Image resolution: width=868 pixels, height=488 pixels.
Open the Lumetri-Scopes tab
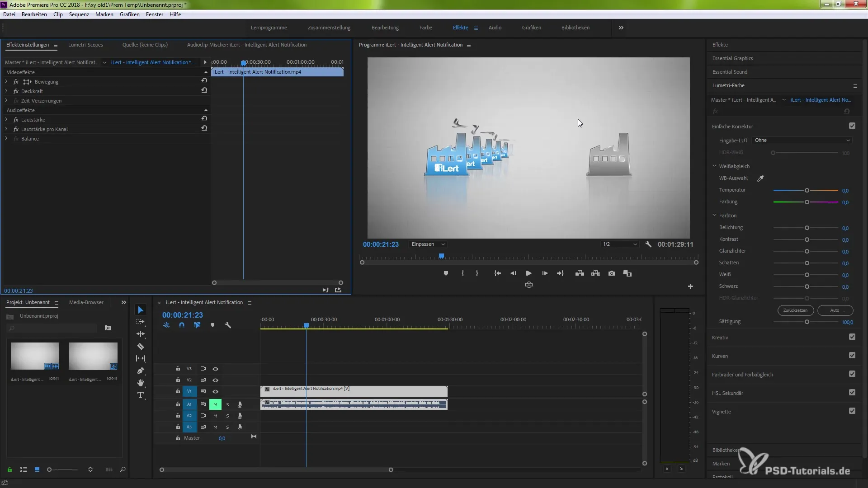[85, 45]
